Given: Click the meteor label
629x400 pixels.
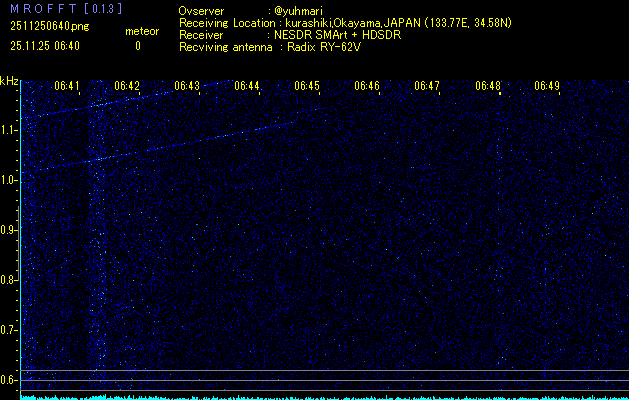Looking at the screenshot, I should coord(141,32).
